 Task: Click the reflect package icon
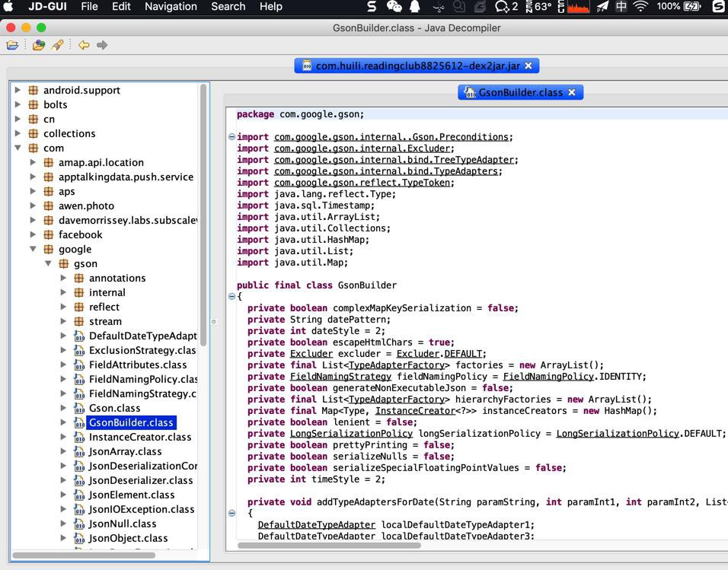point(79,307)
